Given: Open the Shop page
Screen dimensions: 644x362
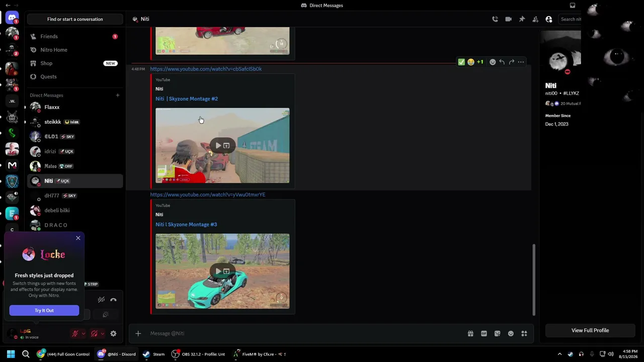Looking at the screenshot, I should (x=75, y=63).
